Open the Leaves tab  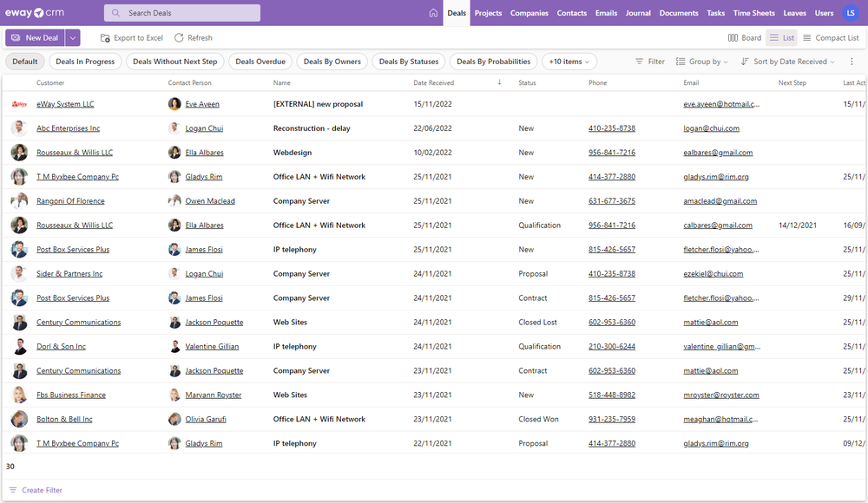(x=794, y=13)
